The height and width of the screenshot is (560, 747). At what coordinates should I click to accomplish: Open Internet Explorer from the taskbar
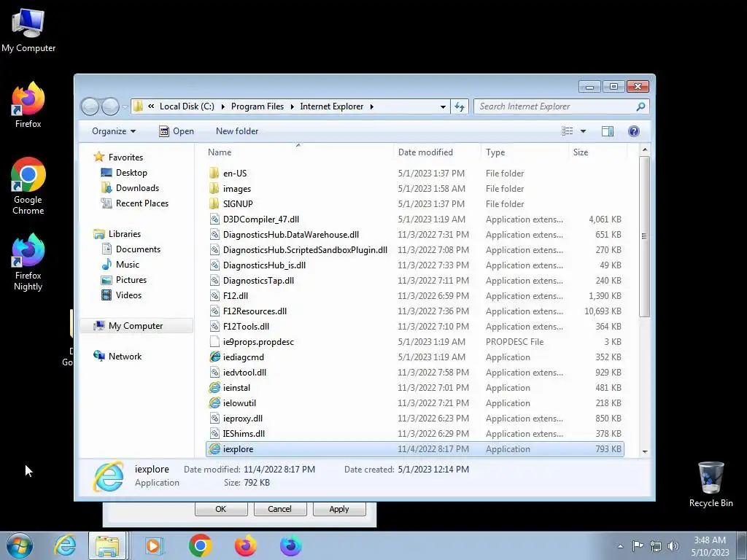click(65, 545)
